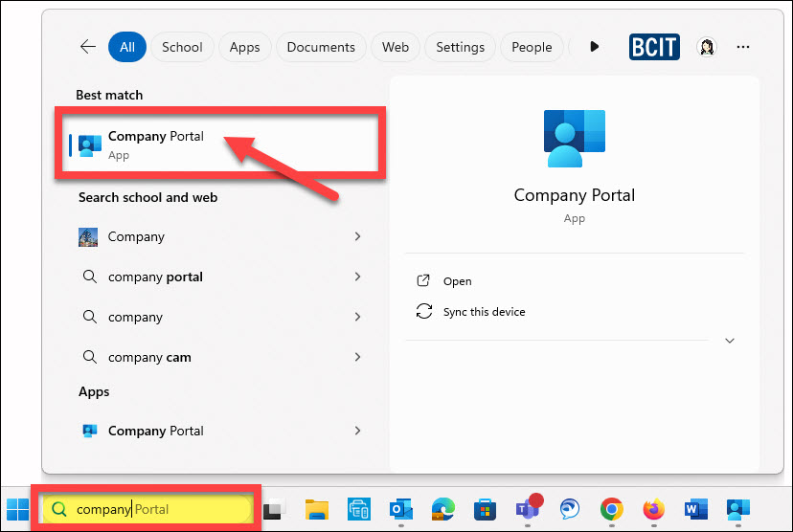This screenshot has width=793, height=532.
Task: Click in the taskbar search box
Action: pos(147,509)
